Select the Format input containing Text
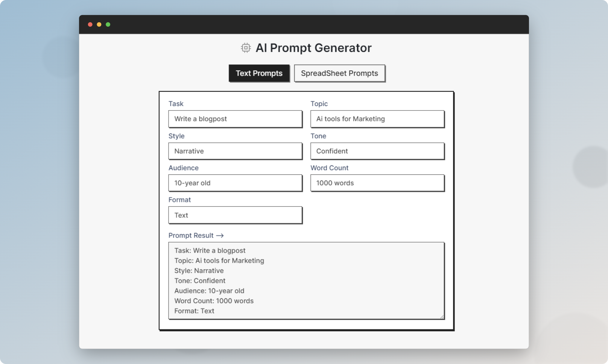 click(x=236, y=215)
